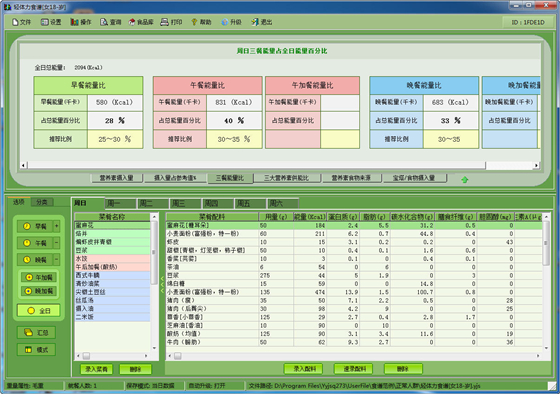Open the 周一 (Monday) tab
The width and height of the screenshot is (560, 394).
120,204
